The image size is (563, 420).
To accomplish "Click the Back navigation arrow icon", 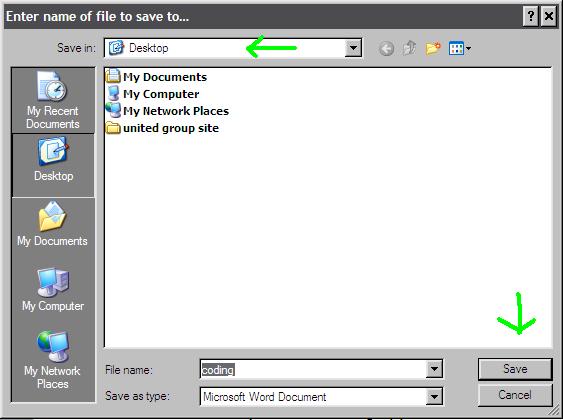I will coord(386,48).
